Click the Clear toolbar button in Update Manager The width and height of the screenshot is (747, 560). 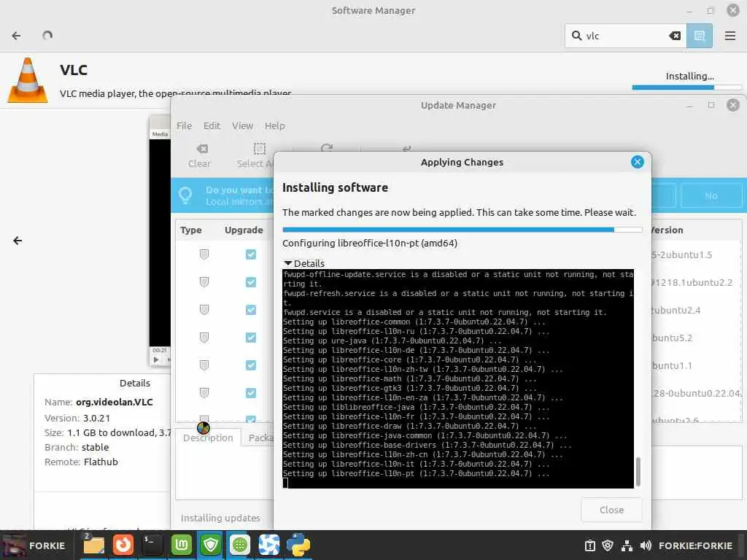(x=199, y=156)
